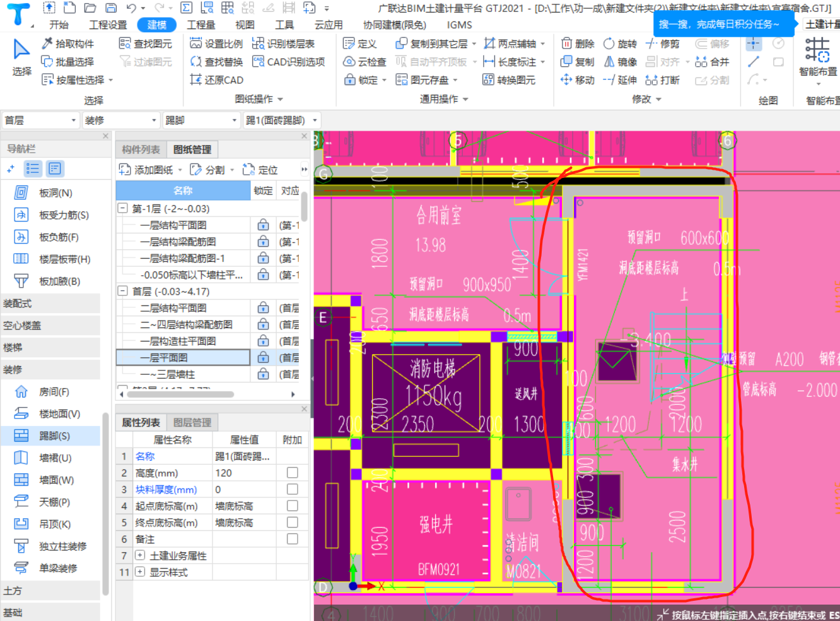Toggle lock icon for 一层结构平面图
Viewport: 840px width, 621px height.
[263, 225]
